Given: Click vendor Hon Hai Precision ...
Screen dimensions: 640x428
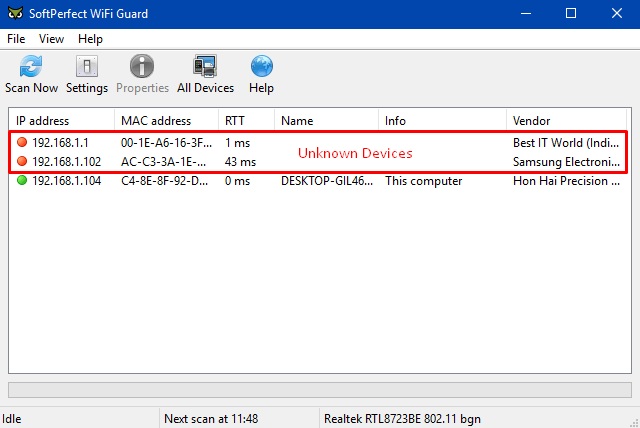Looking at the screenshot, I should tap(567, 181).
